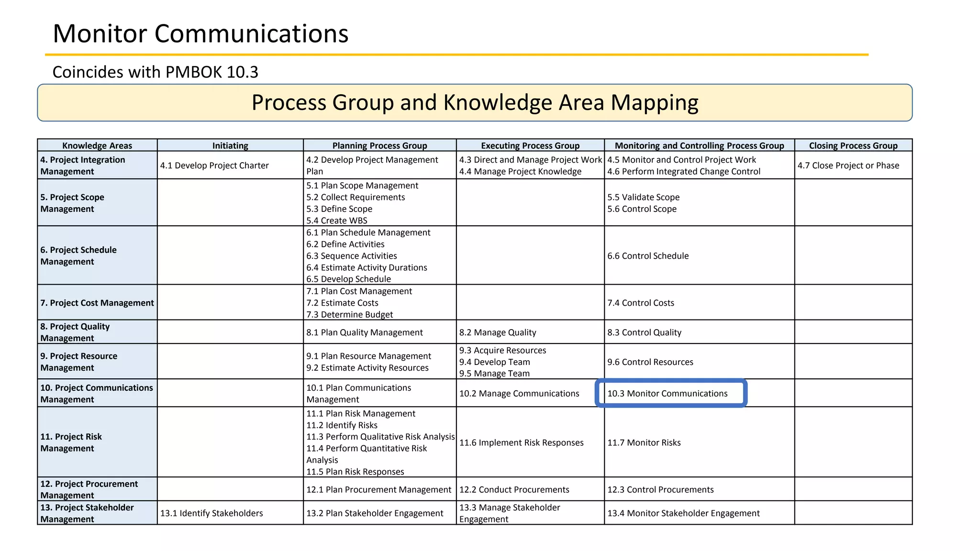Click the Planning Process Group header
The width and height of the screenshot is (980, 551).
(379, 145)
